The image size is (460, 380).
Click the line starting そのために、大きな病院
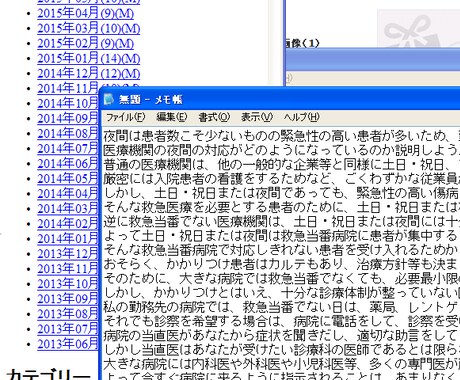[x=281, y=279]
